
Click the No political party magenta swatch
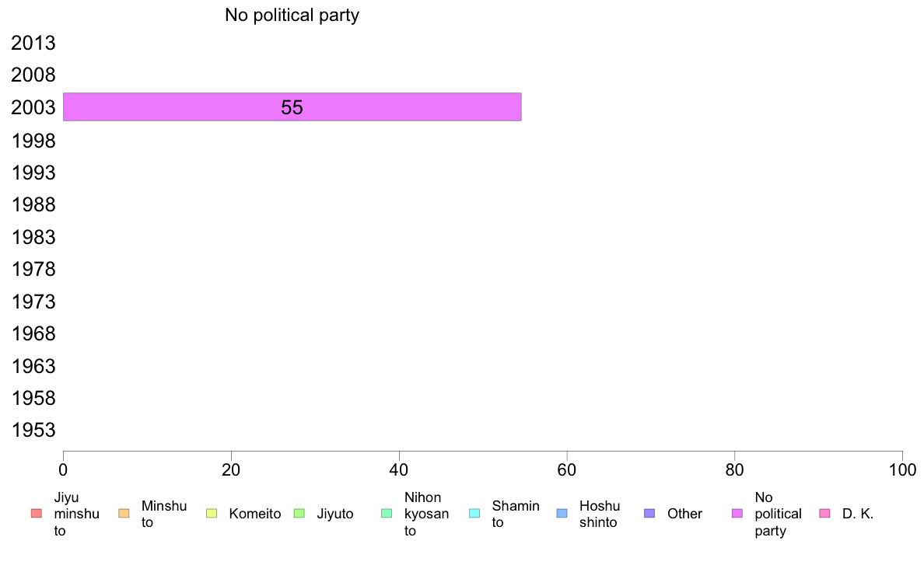[x=737, y=514]
